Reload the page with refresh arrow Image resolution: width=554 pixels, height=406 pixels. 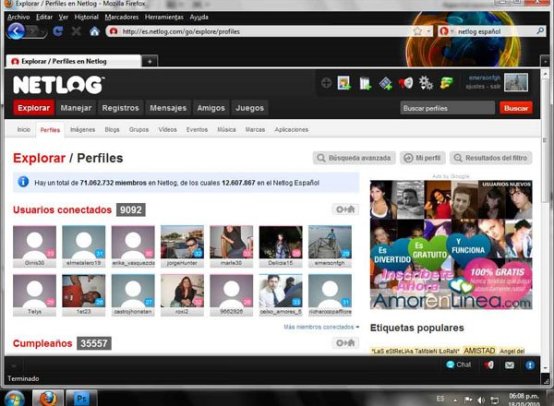pyautogui.click(x=58, y=31)
